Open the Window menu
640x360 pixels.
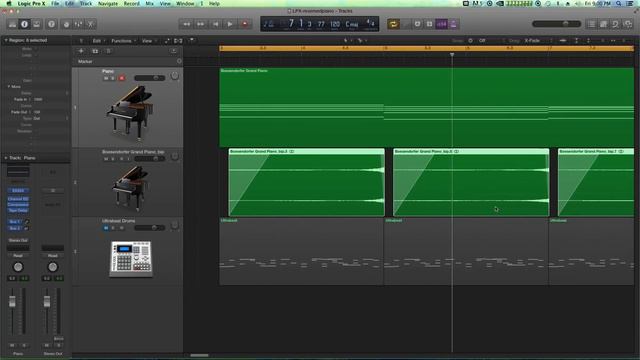[185, 3]
